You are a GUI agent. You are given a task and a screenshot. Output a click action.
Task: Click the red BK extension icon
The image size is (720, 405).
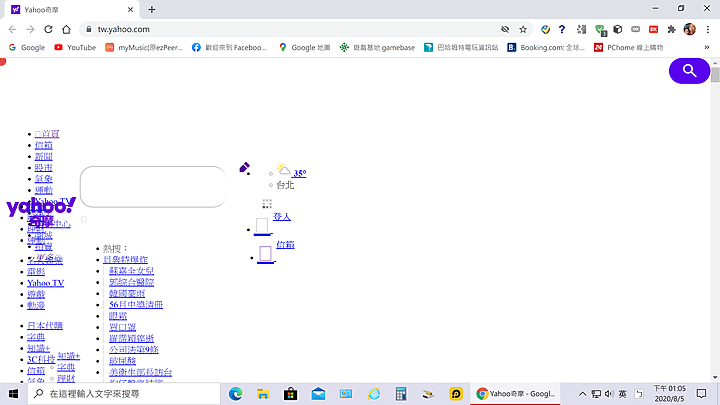click(653, 29)
